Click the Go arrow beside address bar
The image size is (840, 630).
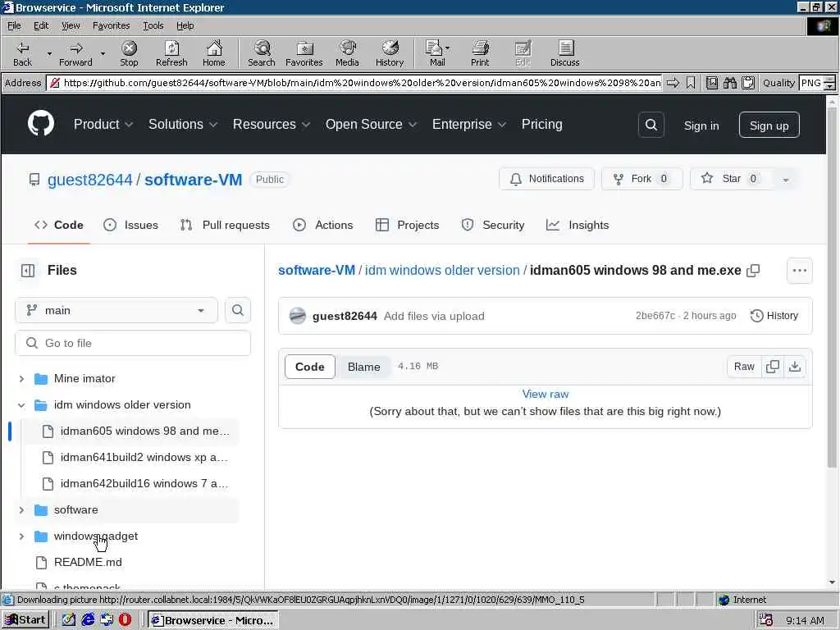673,83
